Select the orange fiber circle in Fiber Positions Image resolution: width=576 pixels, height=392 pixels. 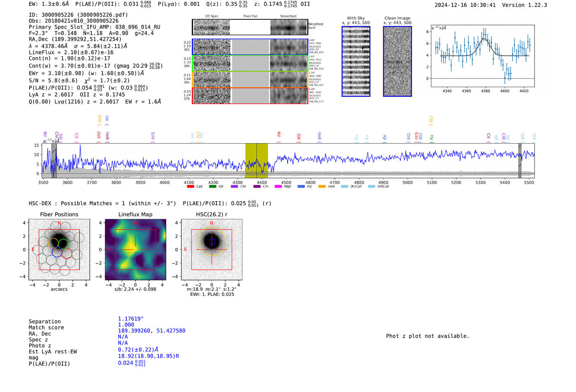[53, 243]
